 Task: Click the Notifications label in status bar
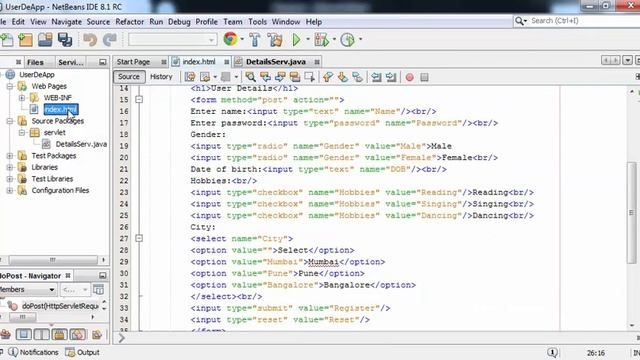pos(39,352)
